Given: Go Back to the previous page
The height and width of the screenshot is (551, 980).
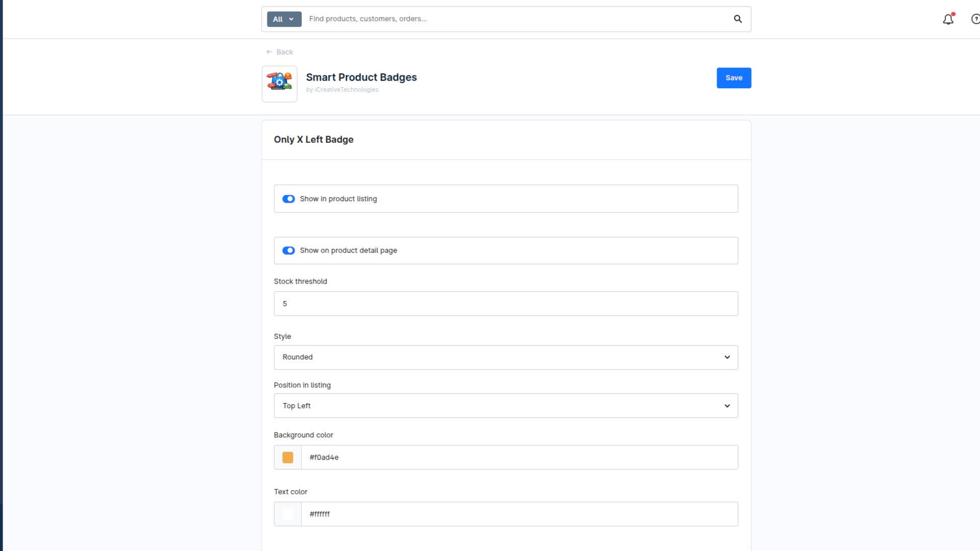Looking at the screenshot, I should (280, 52).
